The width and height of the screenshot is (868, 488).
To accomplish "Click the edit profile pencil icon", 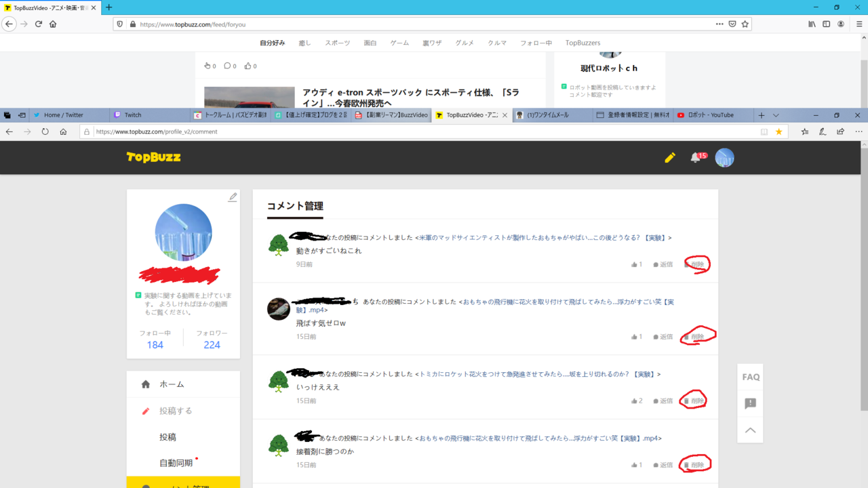I will 233,197.
